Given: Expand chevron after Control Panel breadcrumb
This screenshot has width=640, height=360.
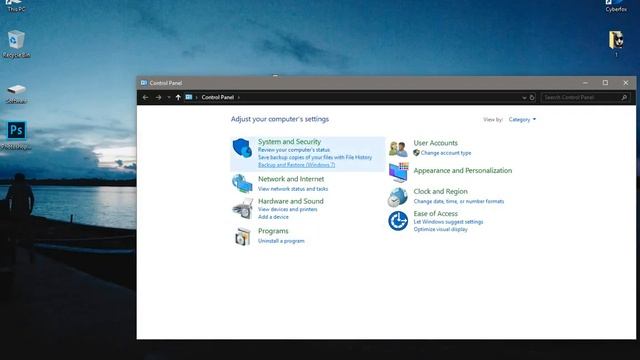Looking at the screenshot, I should click(x=239, y=98).
